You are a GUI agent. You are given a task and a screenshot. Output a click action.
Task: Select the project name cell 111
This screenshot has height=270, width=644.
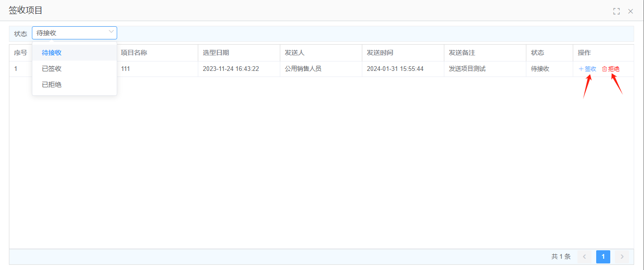pyautogui.click(x=126, y=69)
